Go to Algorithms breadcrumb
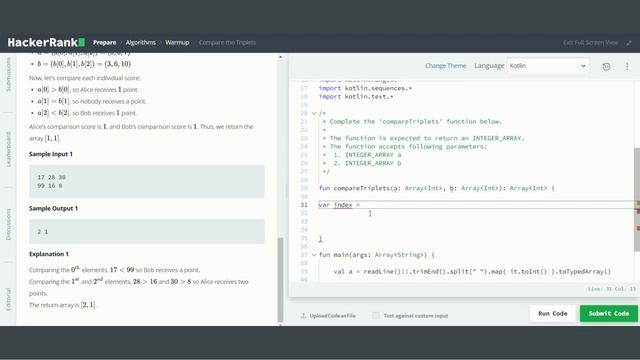 pyautogui.click(x=140, y=42)
